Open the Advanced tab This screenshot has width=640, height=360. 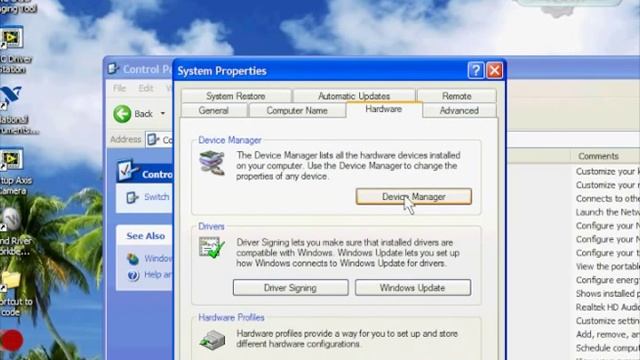[459, 111]
